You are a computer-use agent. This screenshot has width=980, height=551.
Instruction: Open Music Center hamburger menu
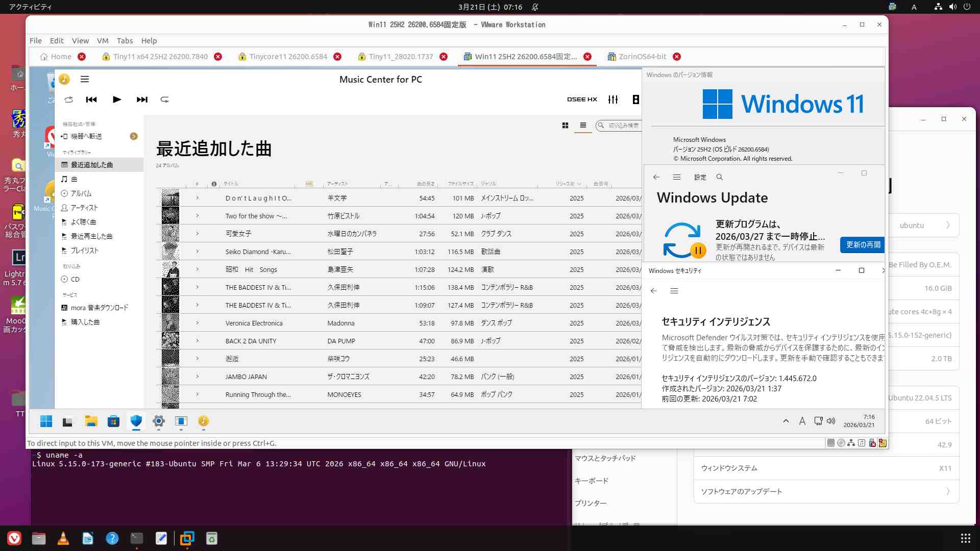[x=85, y=79]
